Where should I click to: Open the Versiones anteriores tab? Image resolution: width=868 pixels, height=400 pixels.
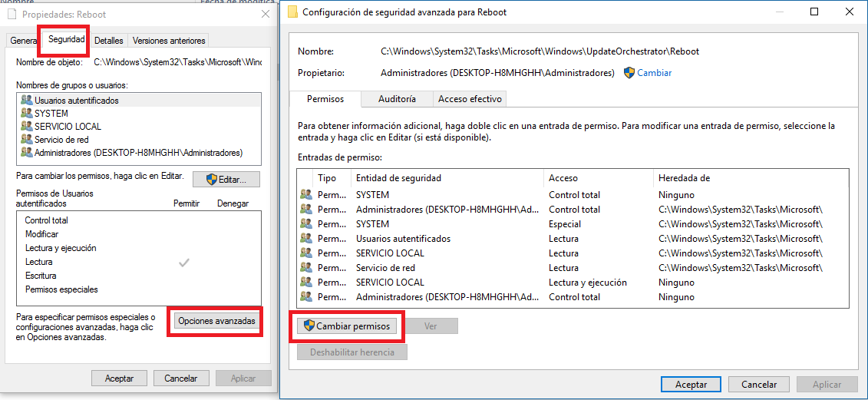pos(169,41)
